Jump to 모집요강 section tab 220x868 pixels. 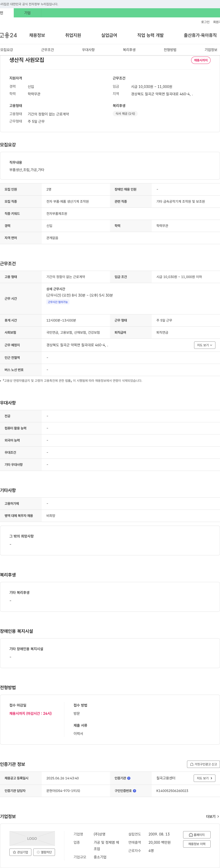[x=7, y=50]
